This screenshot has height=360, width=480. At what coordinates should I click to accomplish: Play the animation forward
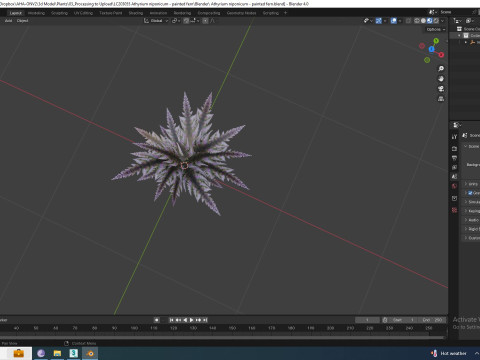[192, 320]
